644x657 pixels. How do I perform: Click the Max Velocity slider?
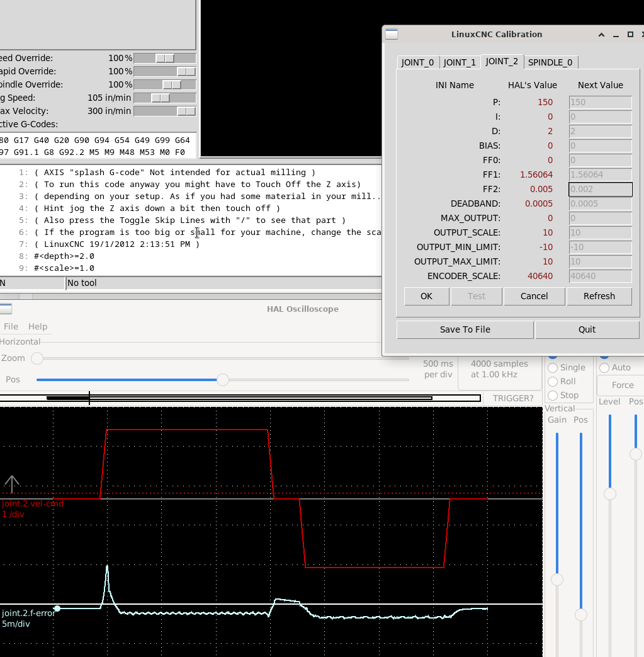pyautogui.click(x=164, y=111)
